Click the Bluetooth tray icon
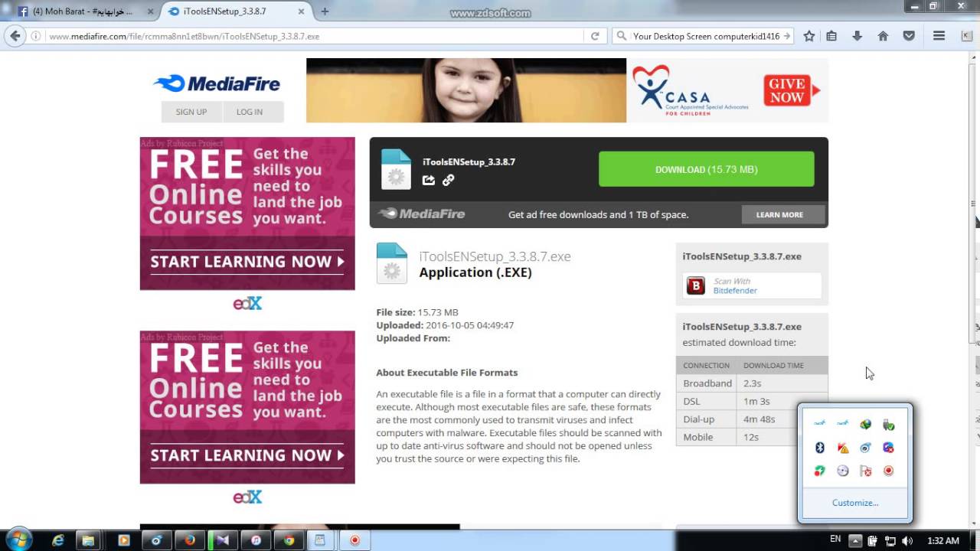This screenshot has height=551, width=980. click(x=820, y=448)
